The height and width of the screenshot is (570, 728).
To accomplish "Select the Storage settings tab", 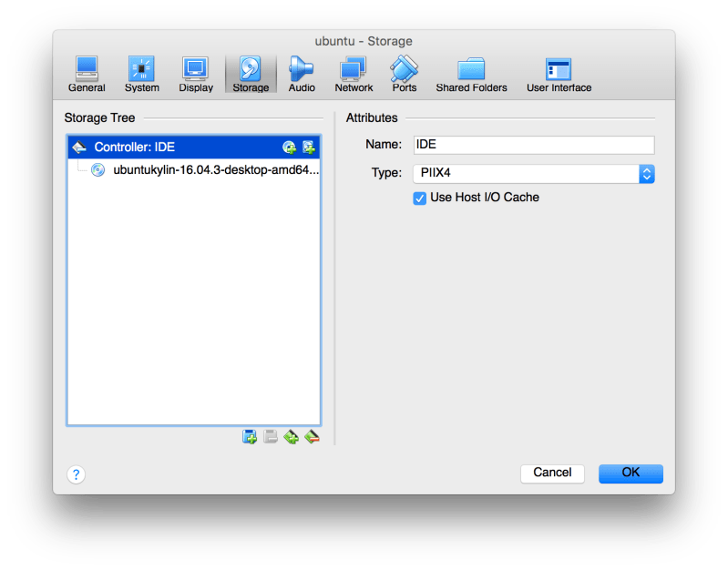I will [251, 75].
